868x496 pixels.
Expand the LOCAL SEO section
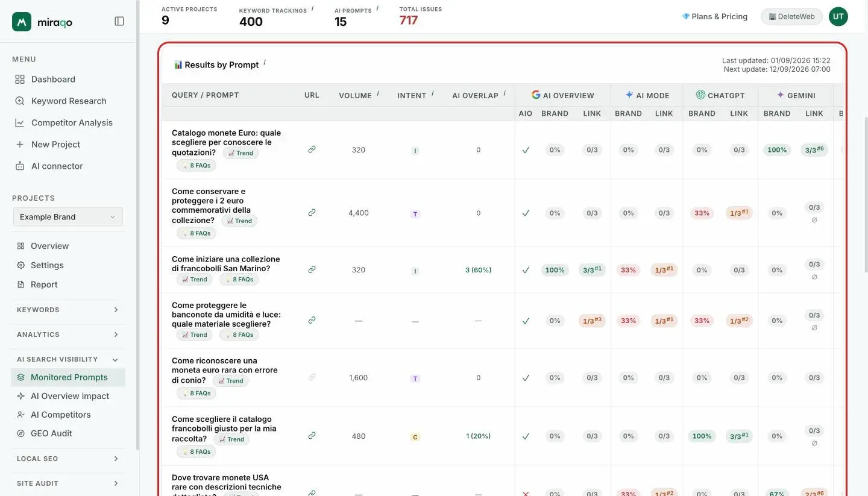click(68, 459)
